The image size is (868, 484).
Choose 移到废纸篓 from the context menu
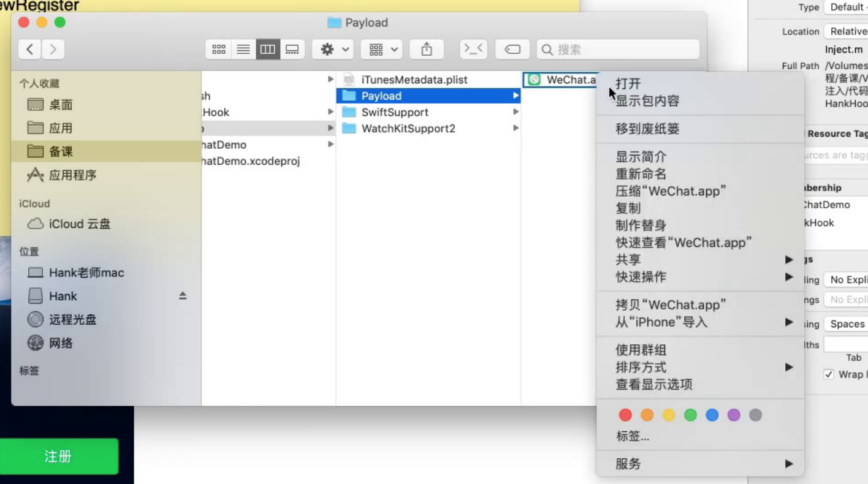pos(700,129)
